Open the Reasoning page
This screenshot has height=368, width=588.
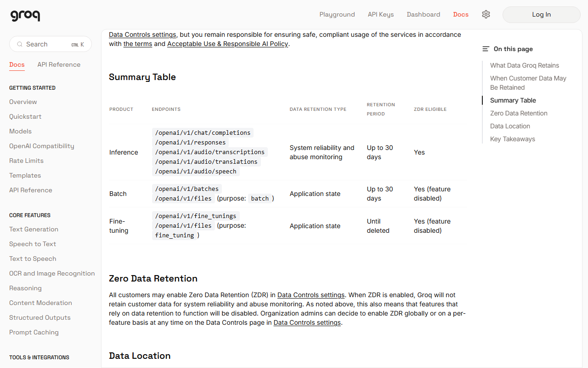click(x=25, y=288)
